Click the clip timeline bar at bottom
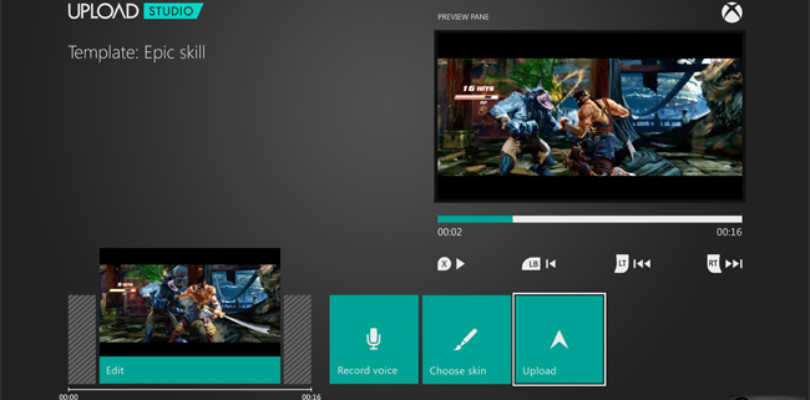The width and height of the screenshot is (810, 400). tap(190, 389)
